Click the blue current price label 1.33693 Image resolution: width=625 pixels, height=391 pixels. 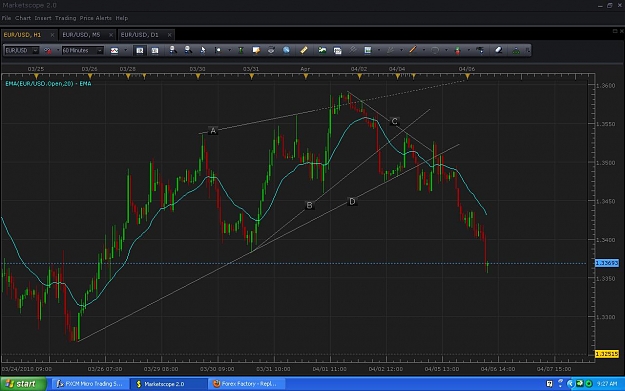(x=607, y=263)
